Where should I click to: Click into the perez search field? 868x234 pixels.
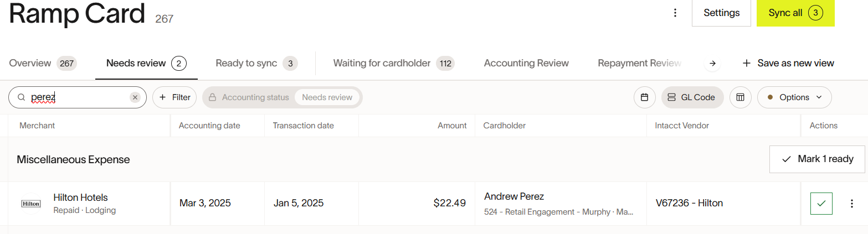coord(78,97)
